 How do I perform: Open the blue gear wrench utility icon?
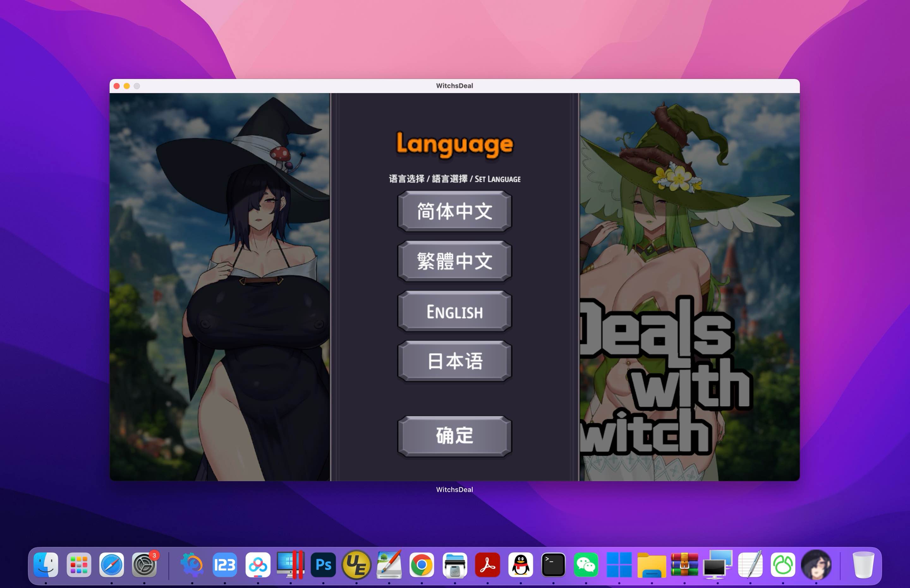click(192, 565)
